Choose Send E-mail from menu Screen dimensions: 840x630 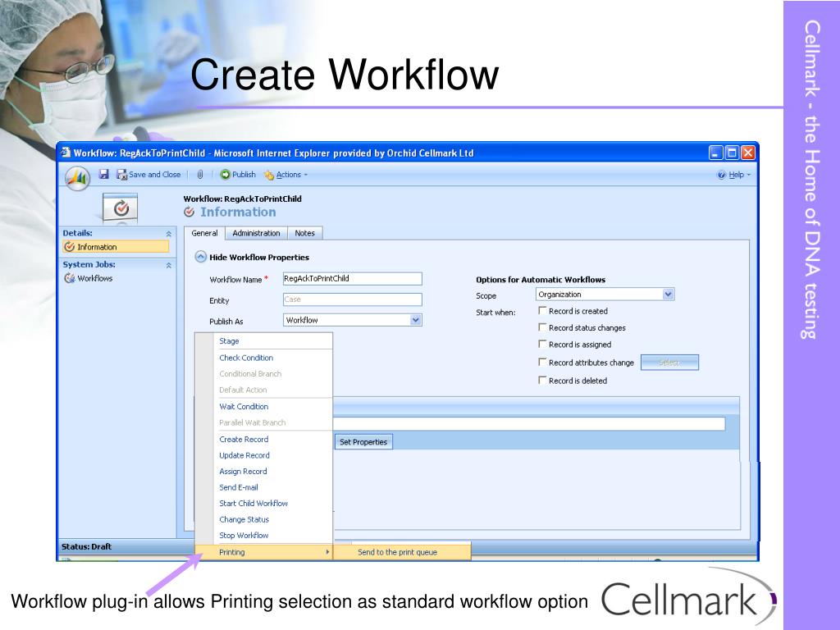click(273, 487)
